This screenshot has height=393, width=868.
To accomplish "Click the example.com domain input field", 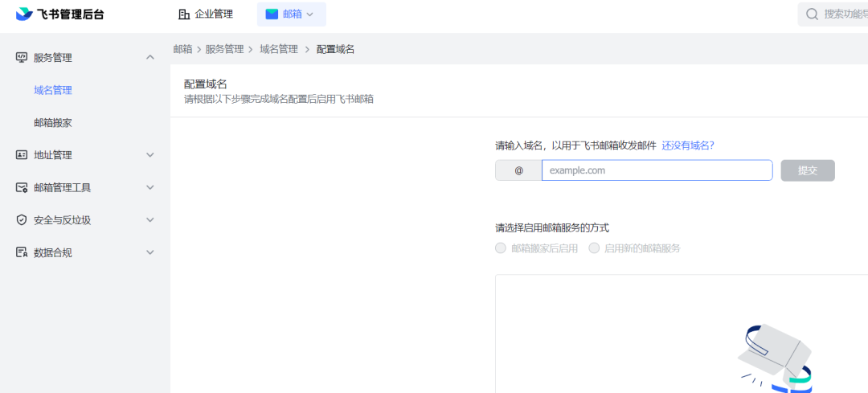I will coord(656,170).
